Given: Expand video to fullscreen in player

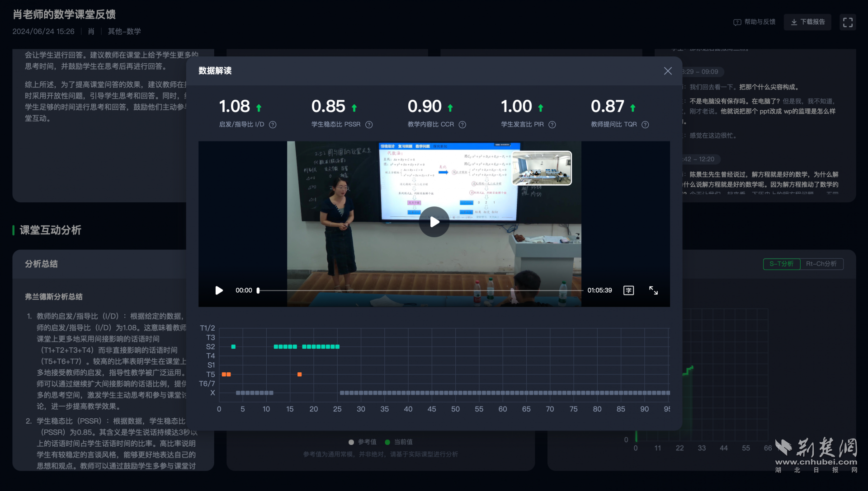Looking at the screenshot, I should tap(653, 290).
